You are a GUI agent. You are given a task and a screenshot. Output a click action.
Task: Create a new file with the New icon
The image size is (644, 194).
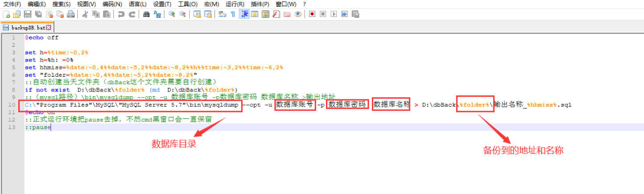point(6,14)
